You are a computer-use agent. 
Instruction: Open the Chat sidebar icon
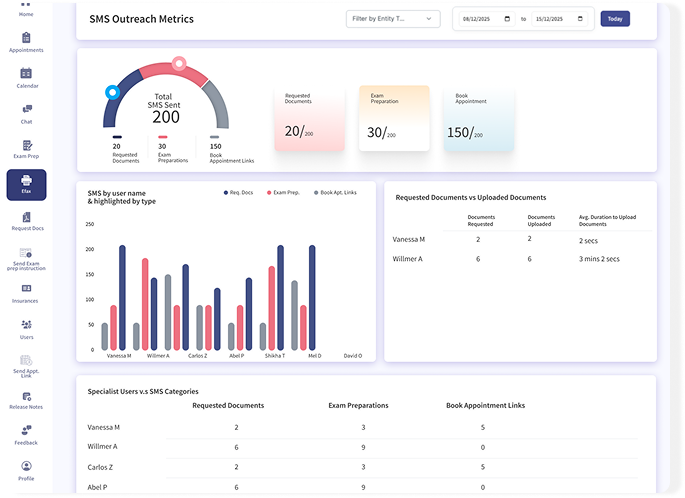(27, 109)
